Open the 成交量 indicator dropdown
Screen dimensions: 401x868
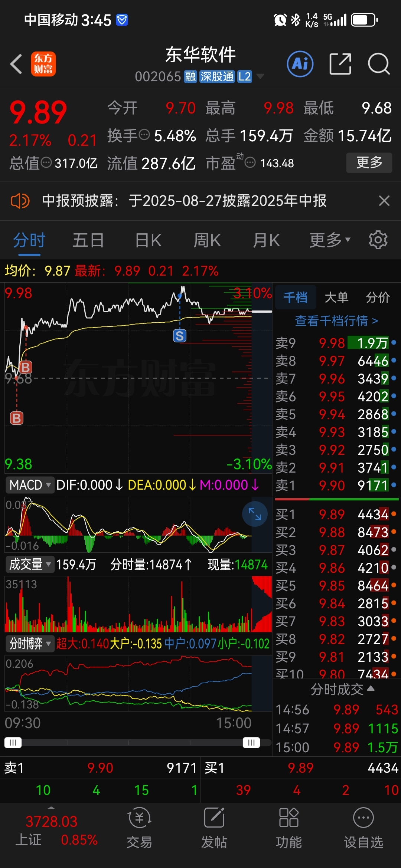(x=30, y=565)
